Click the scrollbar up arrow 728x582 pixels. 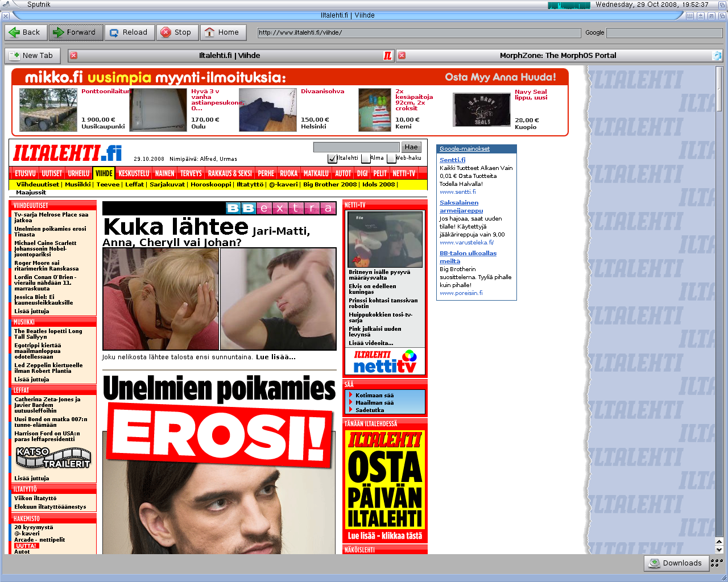tap(719, 541)
